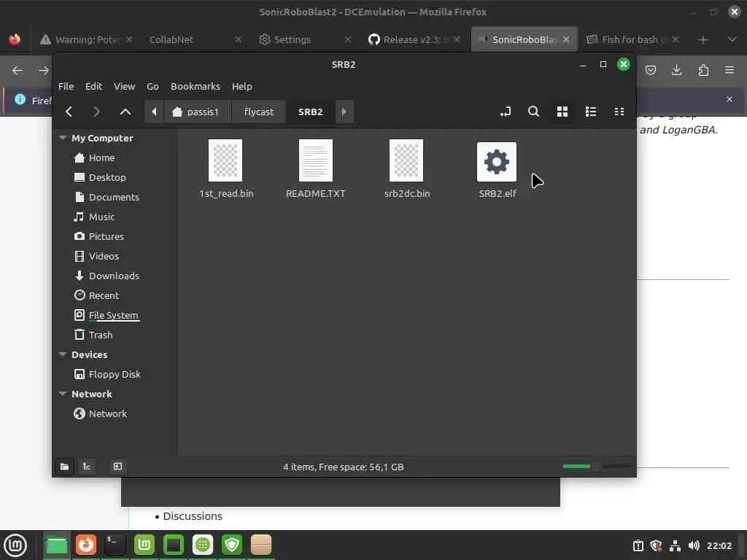The image size is (747, 560).
Task: Open Firefox application menu
Action: tap(729, 71)
